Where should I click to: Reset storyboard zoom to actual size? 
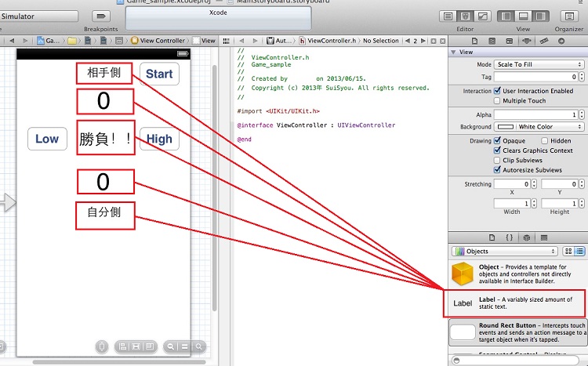click(184, 347)
